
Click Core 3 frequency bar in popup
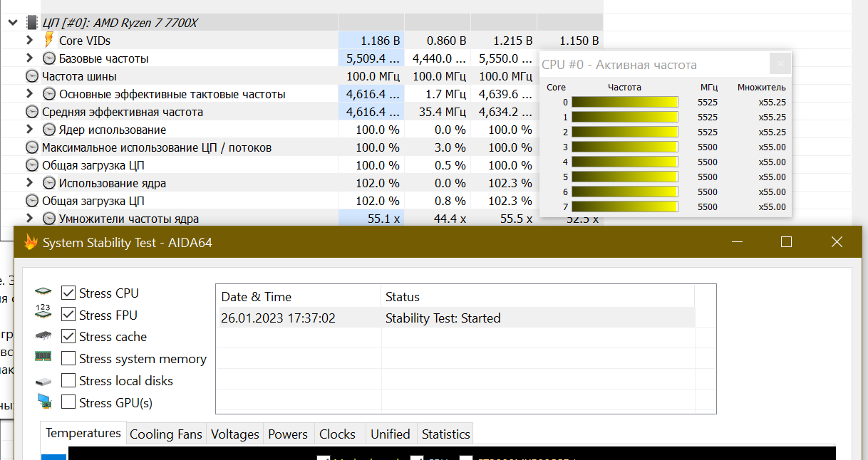point(625,147)
